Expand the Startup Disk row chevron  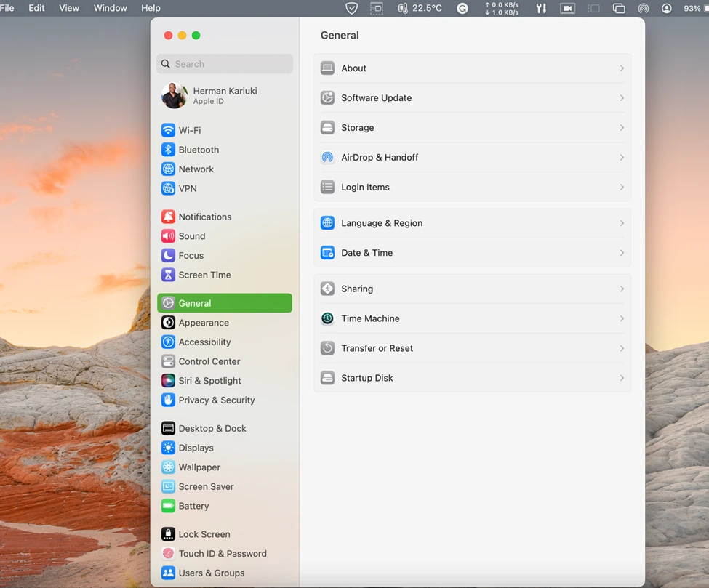622,378
